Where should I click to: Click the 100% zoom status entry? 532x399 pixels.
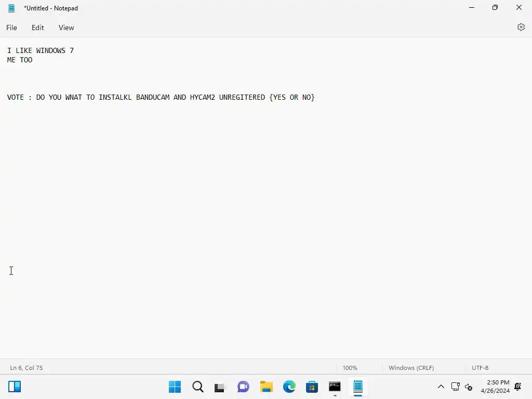(350, 368)
